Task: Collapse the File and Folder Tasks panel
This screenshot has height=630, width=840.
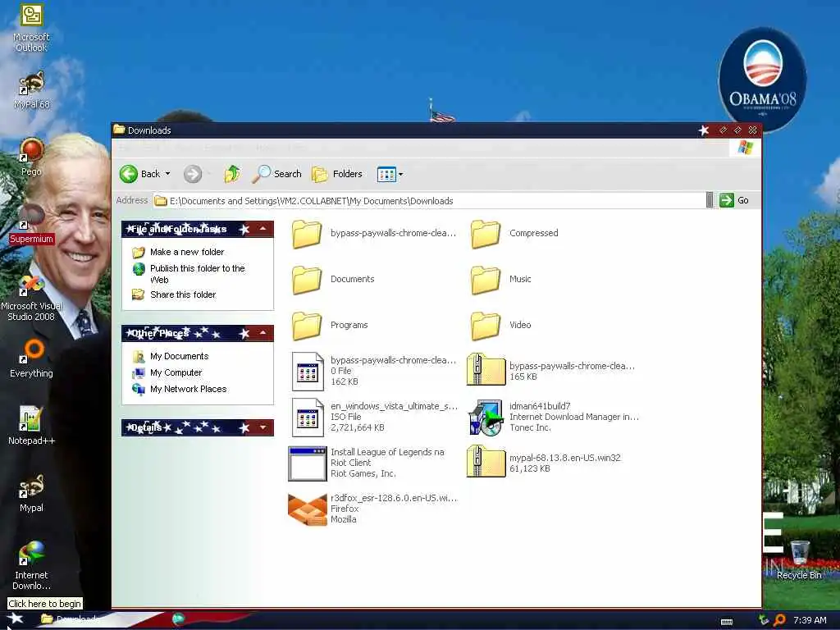Action: 263,229
